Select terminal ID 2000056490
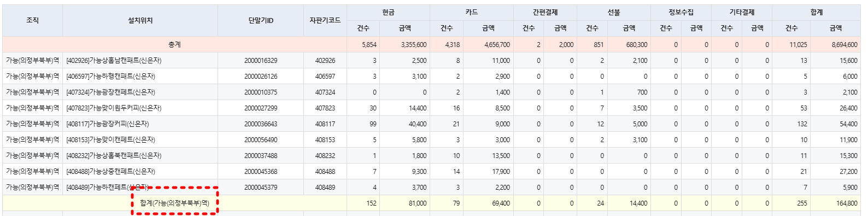Viewport: 868px width, 216px height. (261, 140)
